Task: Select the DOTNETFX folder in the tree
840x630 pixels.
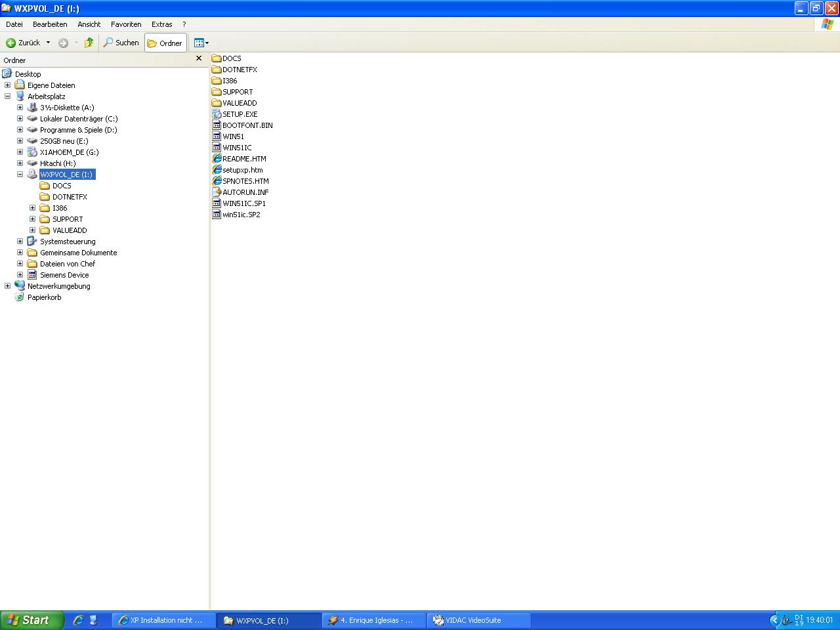Action: [x=70, y=197]
